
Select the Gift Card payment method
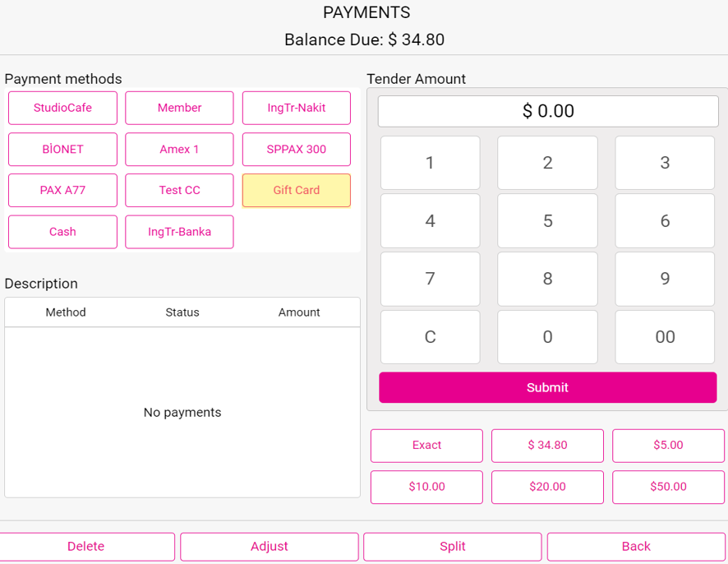[296, 190]
